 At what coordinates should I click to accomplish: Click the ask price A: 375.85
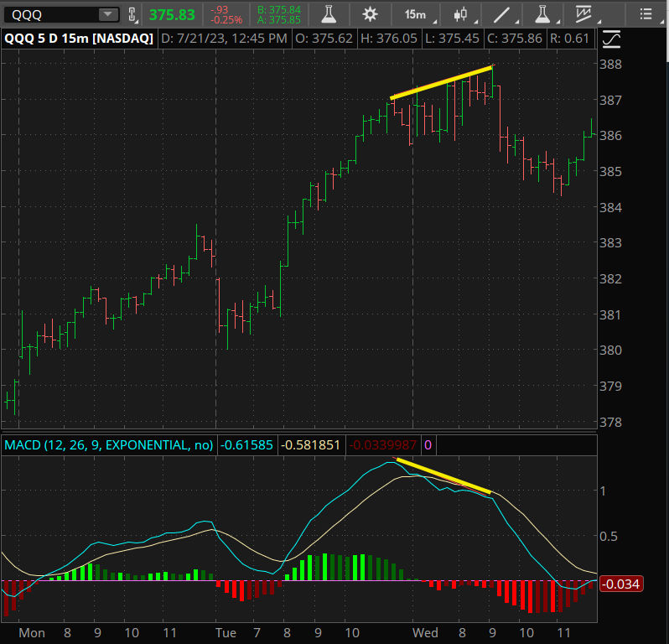[x=279, y=20]
